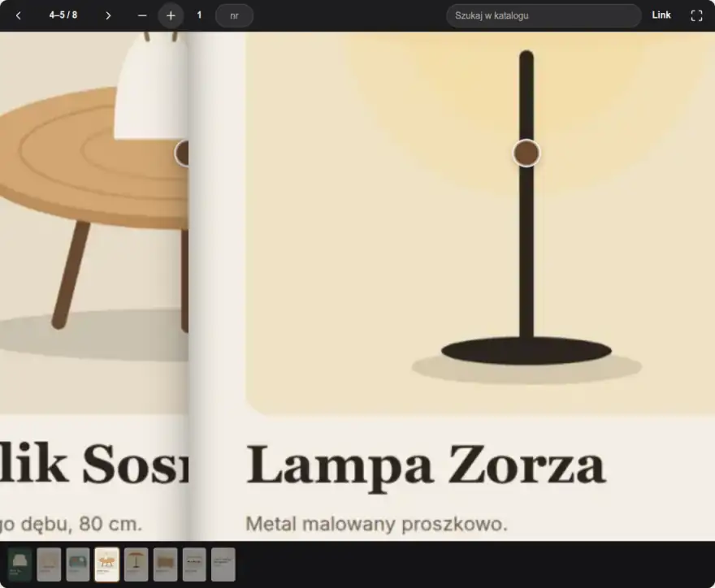Zoom in with the plus button
The width and height of the screenshot is (715, 588).
[171, 15]
